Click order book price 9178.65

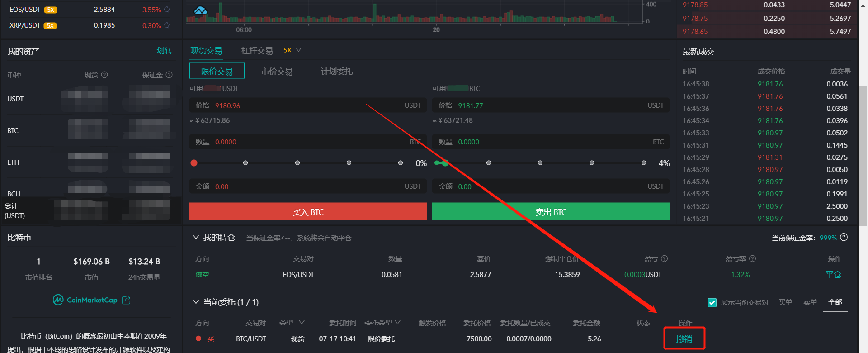pyautogui.click(x=695, y=32)
